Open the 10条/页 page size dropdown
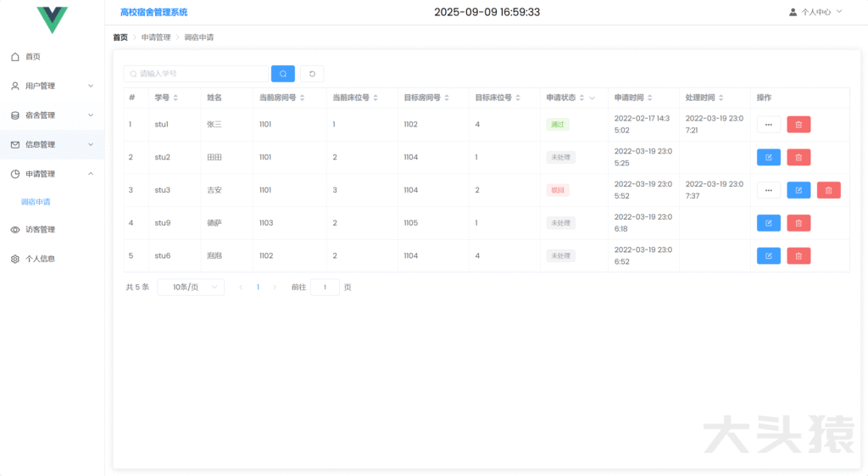Image resolution: width=868 pixels, height=476 pixels. click(191, 287)
